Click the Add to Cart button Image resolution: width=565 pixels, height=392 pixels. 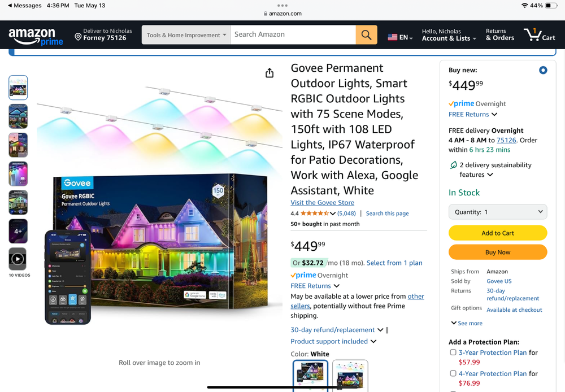(497, 233)
